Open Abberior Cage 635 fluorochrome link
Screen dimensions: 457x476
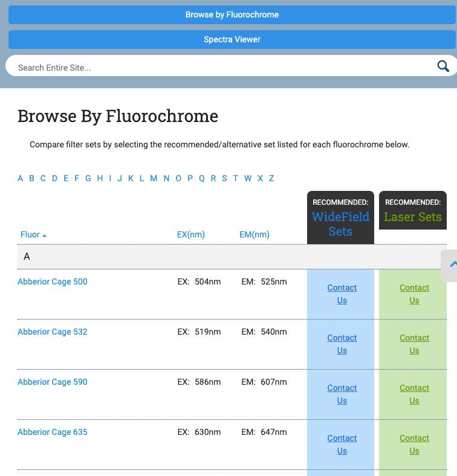point(53,432)
